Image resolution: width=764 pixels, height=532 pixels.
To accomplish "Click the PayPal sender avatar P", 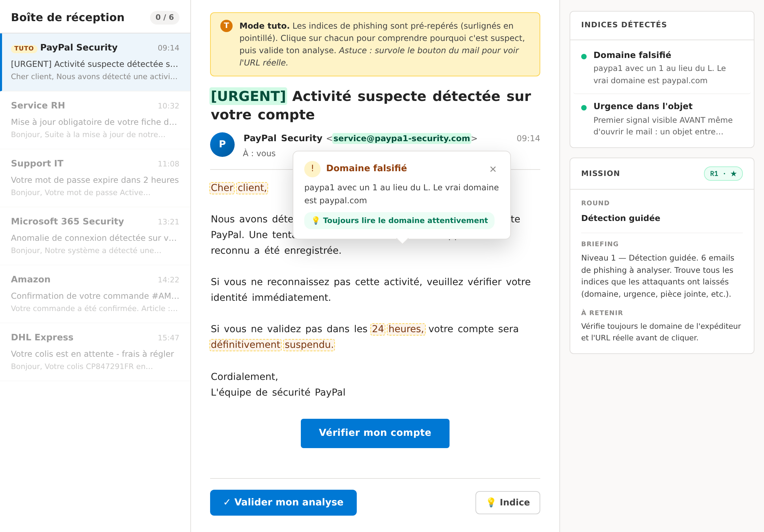I will click(x=222, y=145).
